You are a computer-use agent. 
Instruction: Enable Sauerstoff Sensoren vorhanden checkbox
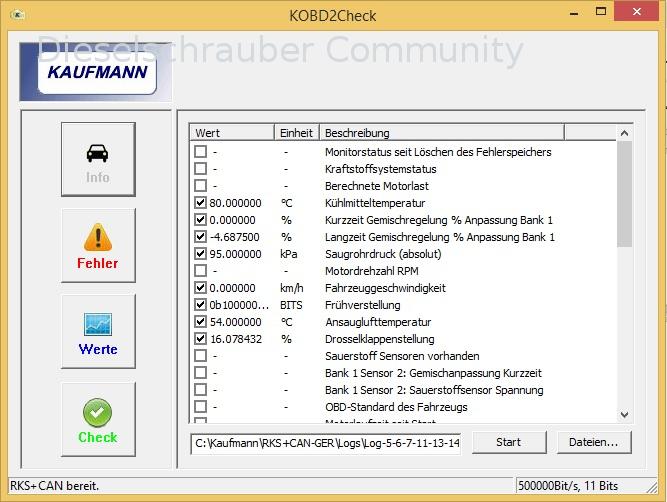[x=200, y=356]
